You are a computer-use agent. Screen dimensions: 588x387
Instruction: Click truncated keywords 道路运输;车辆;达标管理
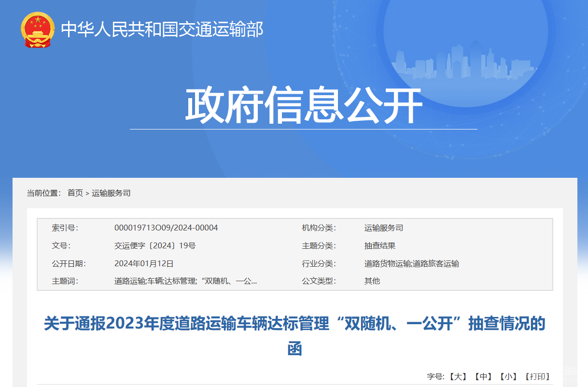click(x=185, y=281)
